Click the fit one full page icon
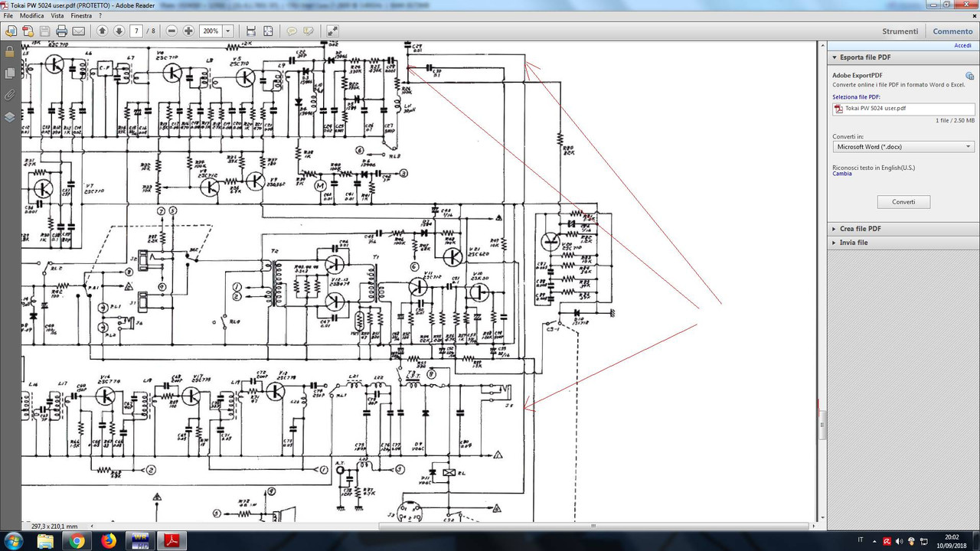The image size is (980, 551). point(268,31)
